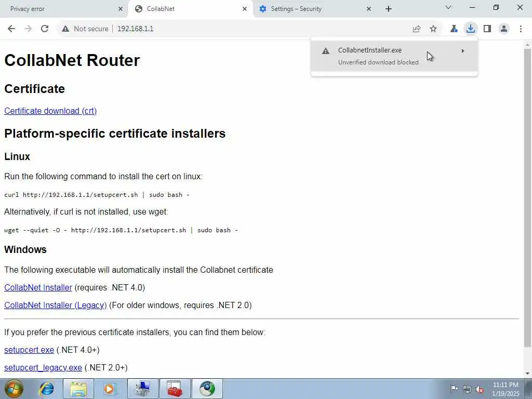Download setupcert.exe link
Viewport: 532px width, 399px height.
coord(29,350)
